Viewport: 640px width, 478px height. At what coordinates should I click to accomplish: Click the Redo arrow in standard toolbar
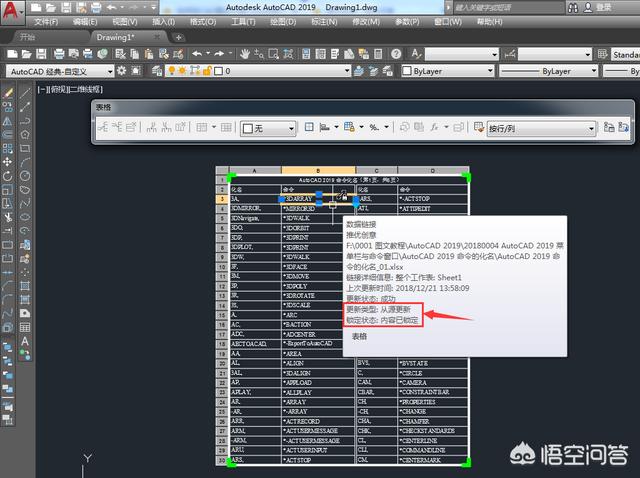pos(219,53)
